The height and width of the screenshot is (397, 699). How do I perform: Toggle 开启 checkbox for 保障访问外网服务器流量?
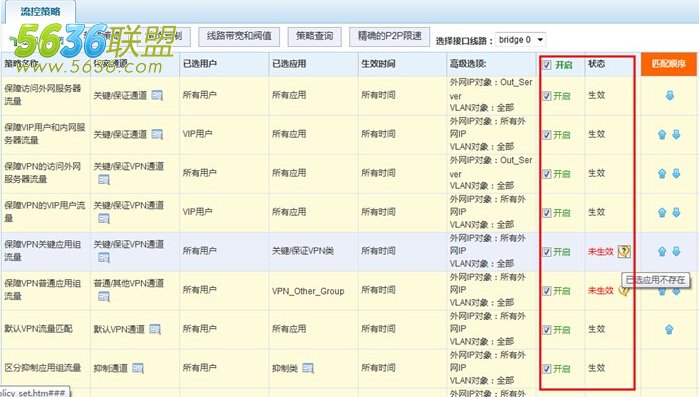click(x=547, y=96)
